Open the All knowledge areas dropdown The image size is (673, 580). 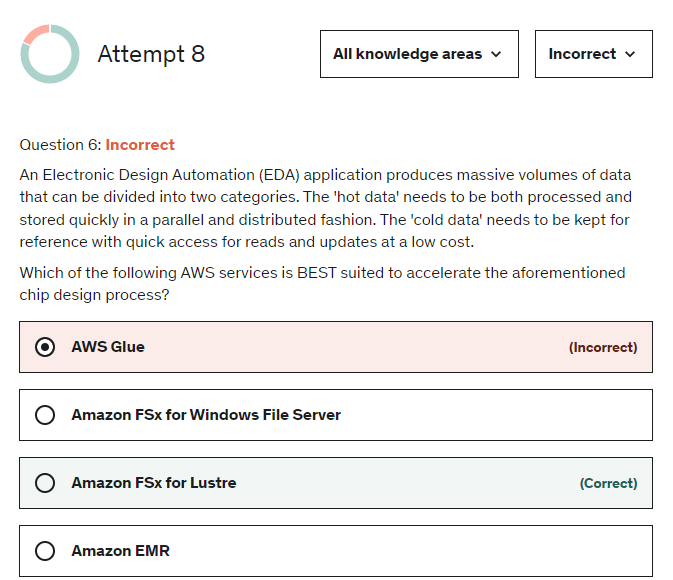(x=418, y=54)
